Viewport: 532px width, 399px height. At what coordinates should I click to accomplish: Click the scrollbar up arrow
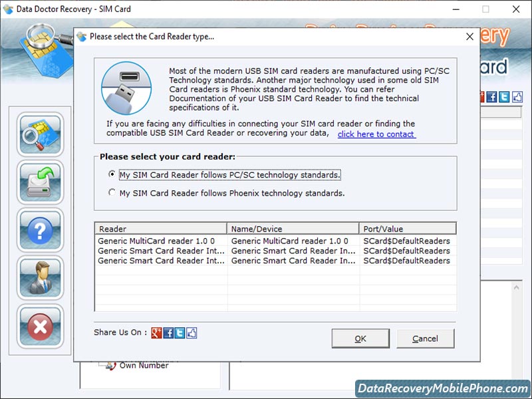click(517, 287)
